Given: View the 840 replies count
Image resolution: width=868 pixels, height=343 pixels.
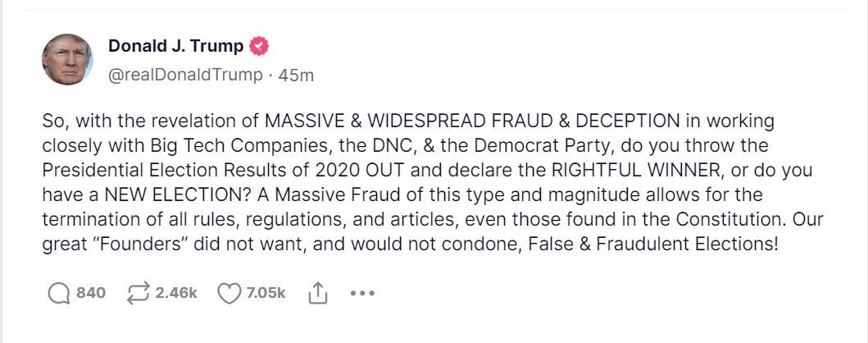Looking at the screenshot, I should pos(91,293).
